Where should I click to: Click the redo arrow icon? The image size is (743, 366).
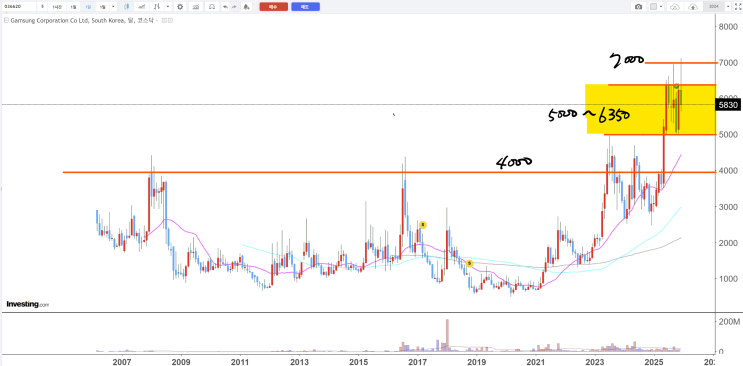(x=234, y=7)
